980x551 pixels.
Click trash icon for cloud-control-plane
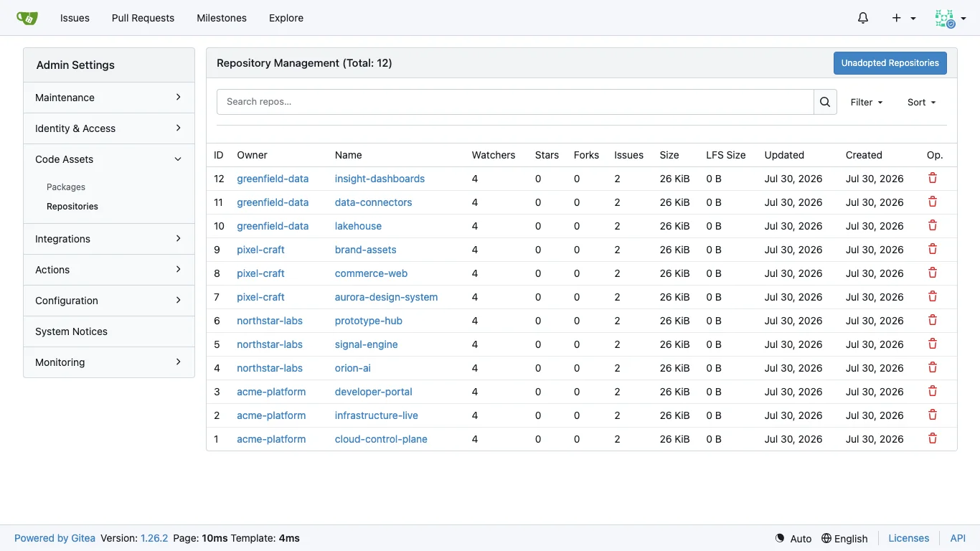point(933,438)
